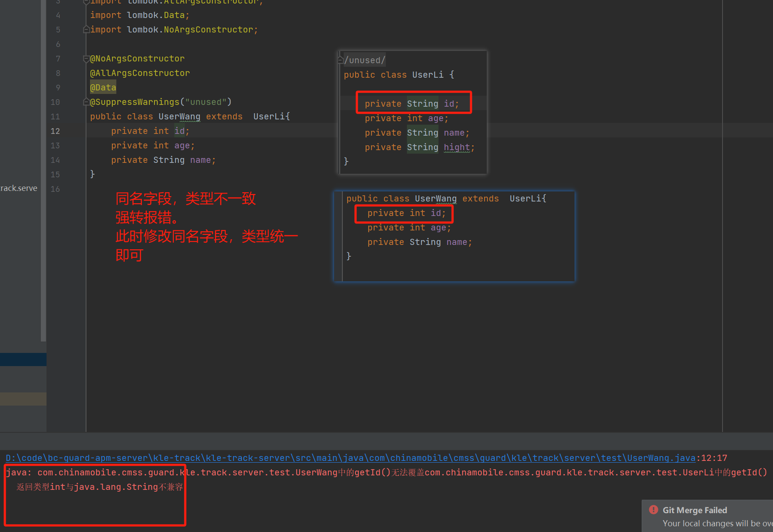Click 'private String name;' in the lower UserWang snippet
The width and height of the screenshot is (773, 532).
point(420,242)
